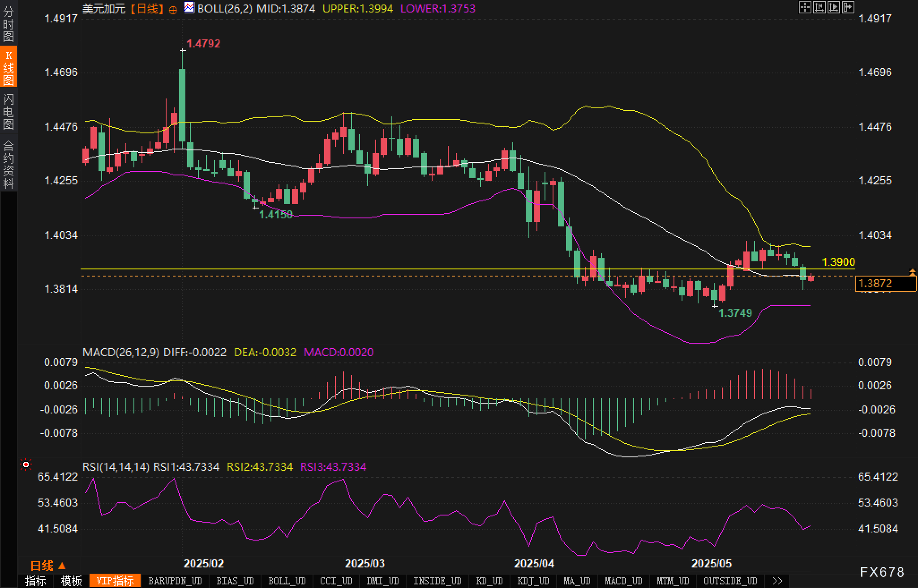Switch to 闪电图 view in sidebar

[8, 111]
